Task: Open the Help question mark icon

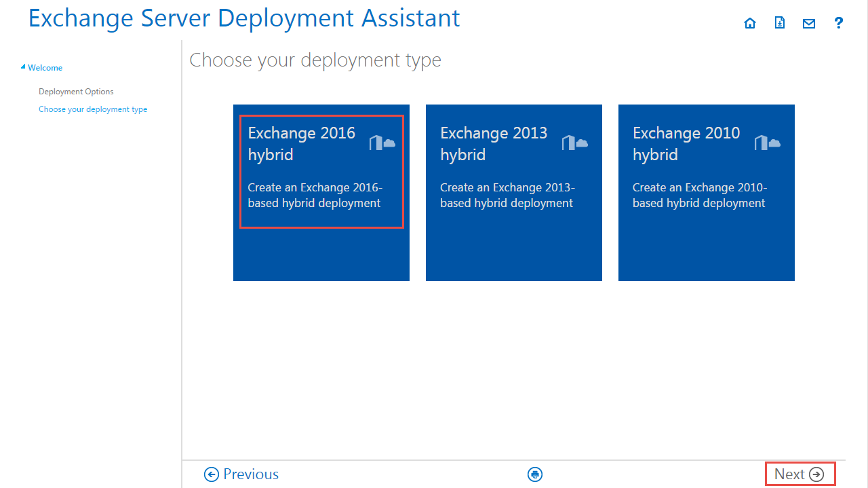Action: (x=839, y=23)
